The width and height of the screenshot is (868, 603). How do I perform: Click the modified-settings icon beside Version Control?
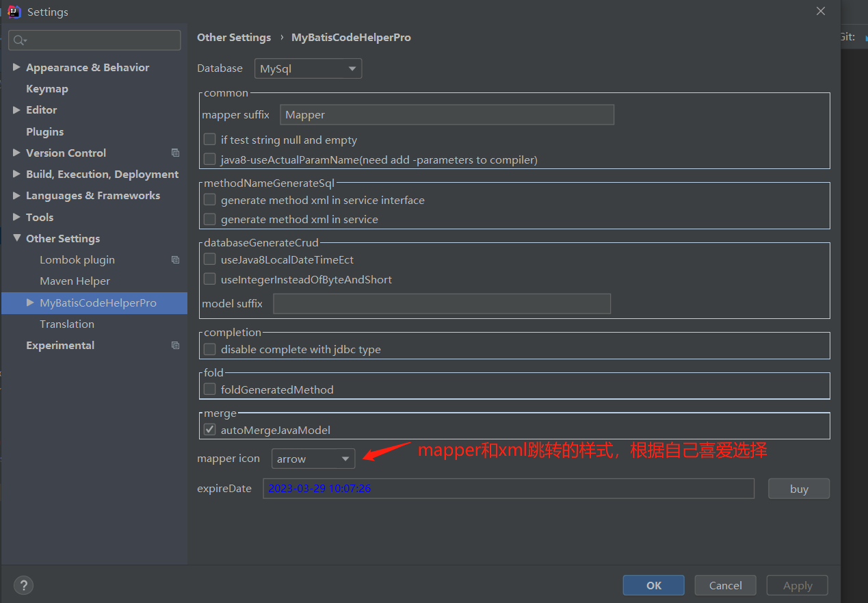coord(175,153)
